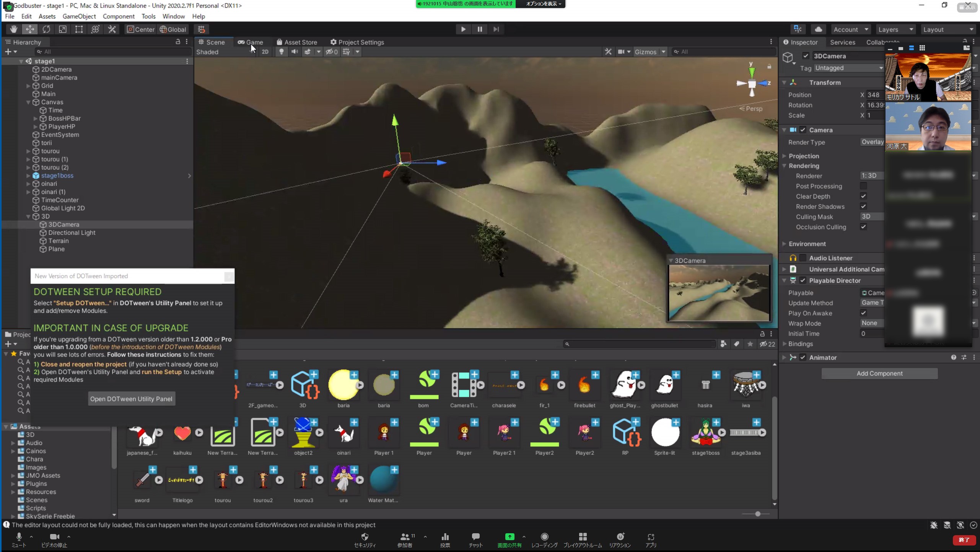Open the cloud Services icon
The height and width of the screenshot is (552, 980).
click(x=818, y=29)
